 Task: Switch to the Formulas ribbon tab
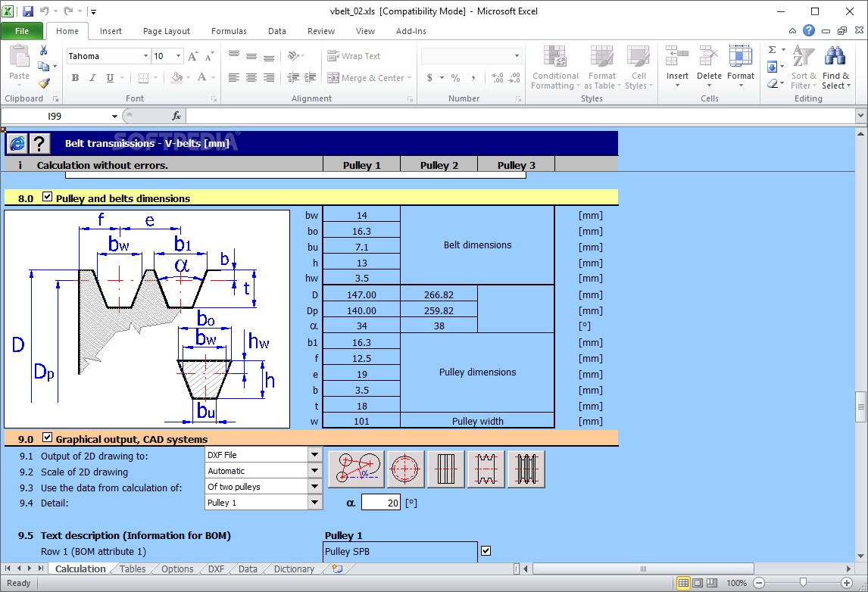tap(229, 31)
